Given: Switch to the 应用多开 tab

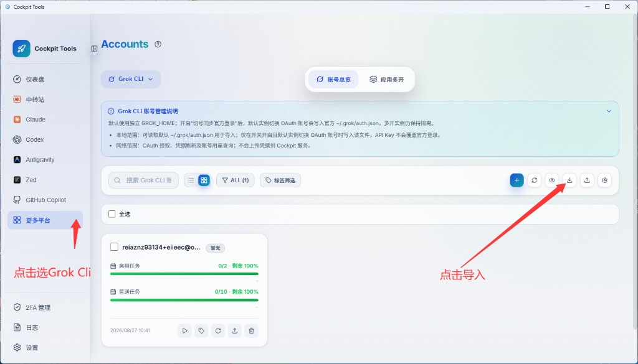Looking at the screenshot, I should (x=386, y=79).
